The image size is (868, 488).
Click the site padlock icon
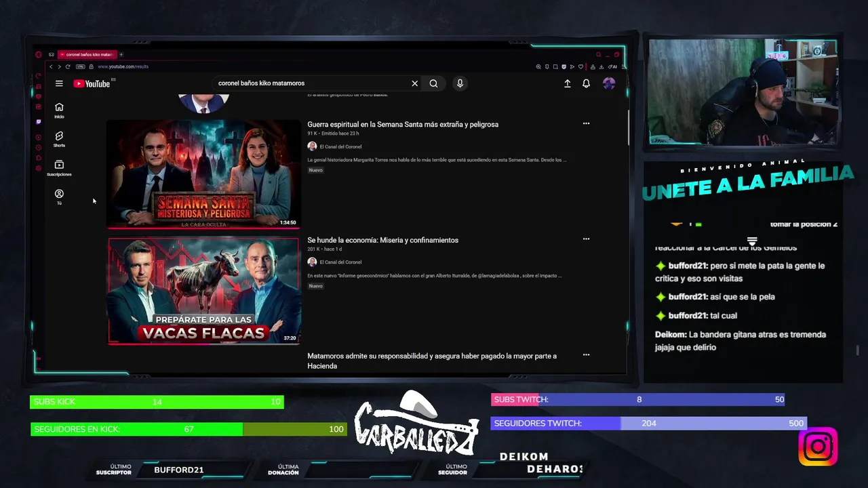(91, 66)
